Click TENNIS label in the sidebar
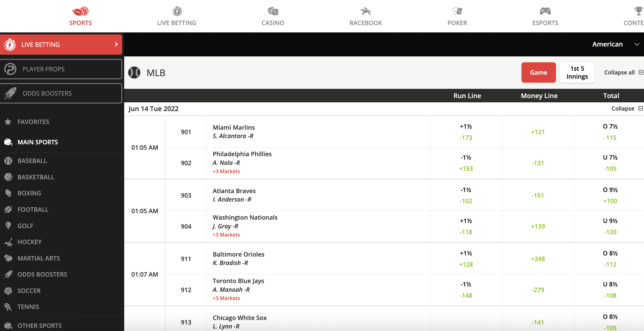Viewport: 644px width, 331px height. tap(28, 307)
